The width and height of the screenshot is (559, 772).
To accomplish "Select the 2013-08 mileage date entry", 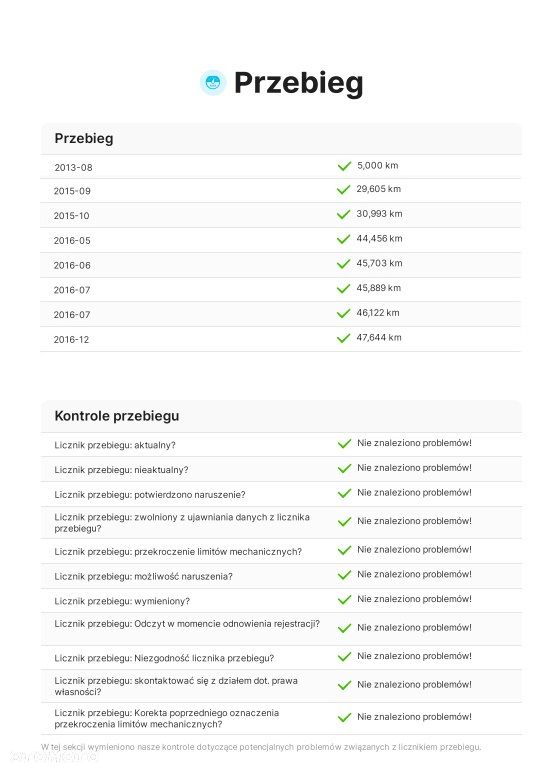I will coord(73,167).
